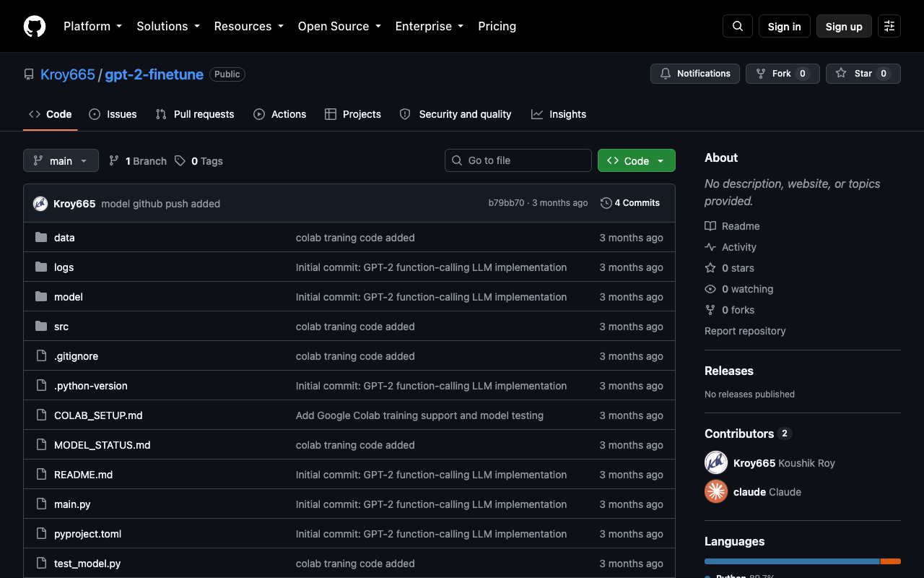The width and height of the screenshot is (924, 578).
Task: Open the Activity link
Action: (731, 247)
